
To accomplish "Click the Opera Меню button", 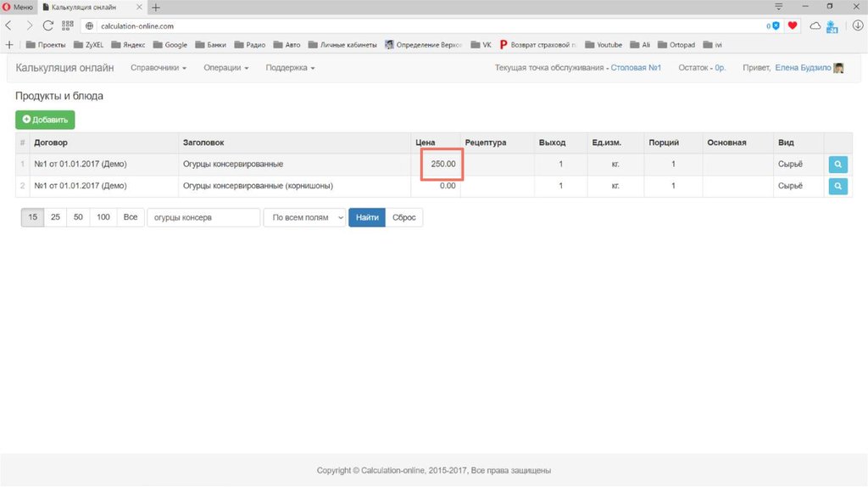I will pos(18,7).
